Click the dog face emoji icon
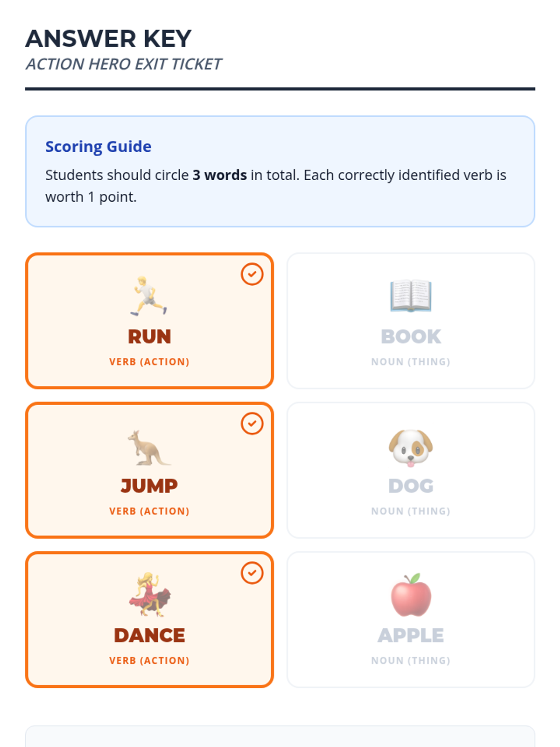Screen dimensions: 560x747 [x=411, y=447]
